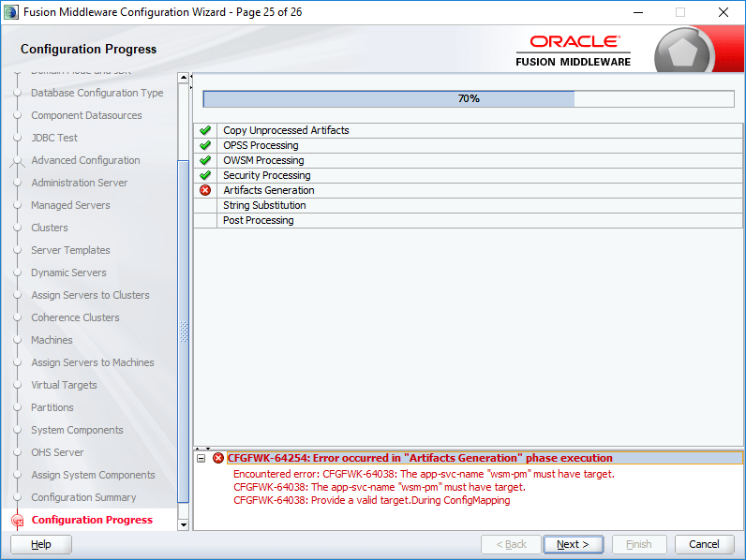
Task: Click the second 'wsm-pm must have target' line
Action: coord(380,487)
